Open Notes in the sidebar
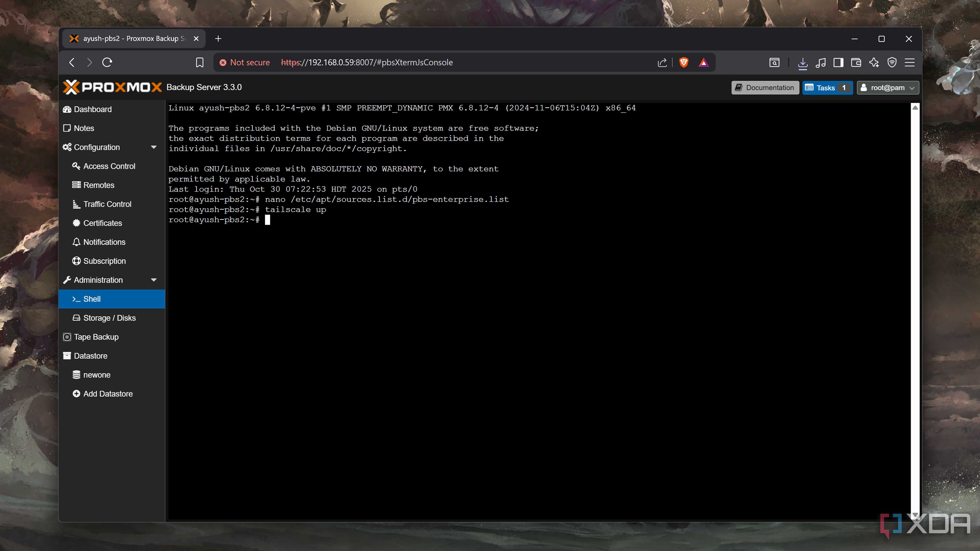This screenshot has width=980, height=551. click(112, 128)
